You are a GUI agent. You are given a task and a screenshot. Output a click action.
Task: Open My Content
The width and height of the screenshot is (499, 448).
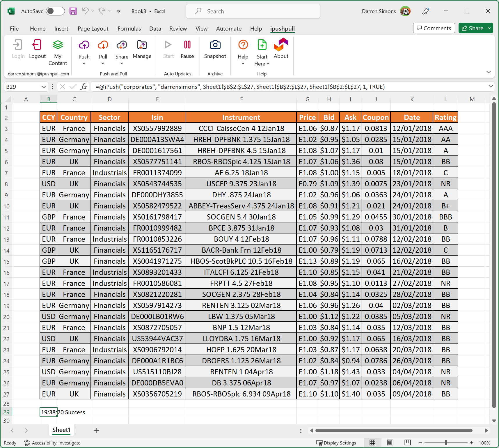(58, 52)
